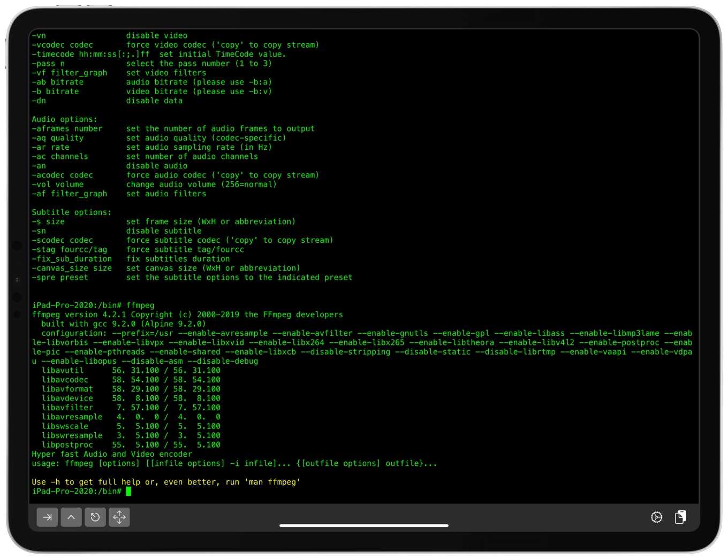Click '-timecode hh:mm:ss[:;.]ff' option
This screenshot has width=728, height=560.
tap(90, 55)
